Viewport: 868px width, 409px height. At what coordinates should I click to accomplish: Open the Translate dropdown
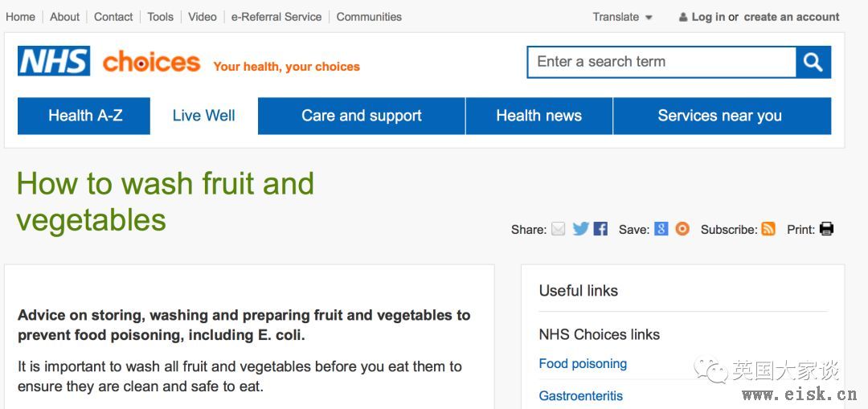point(622,17)
